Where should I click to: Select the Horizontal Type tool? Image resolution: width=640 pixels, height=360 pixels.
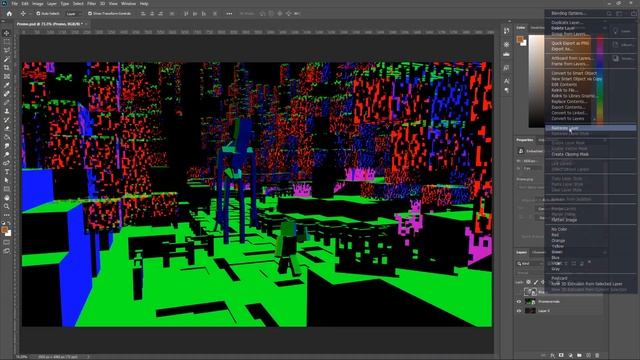(7, 172)
